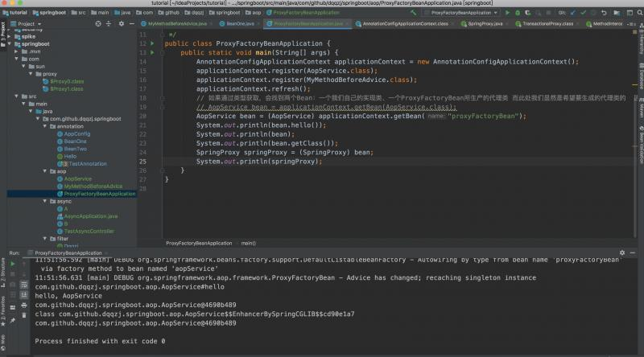644x357 pixels.
Task: Select AopService in project tree
Action: (74, 179)
